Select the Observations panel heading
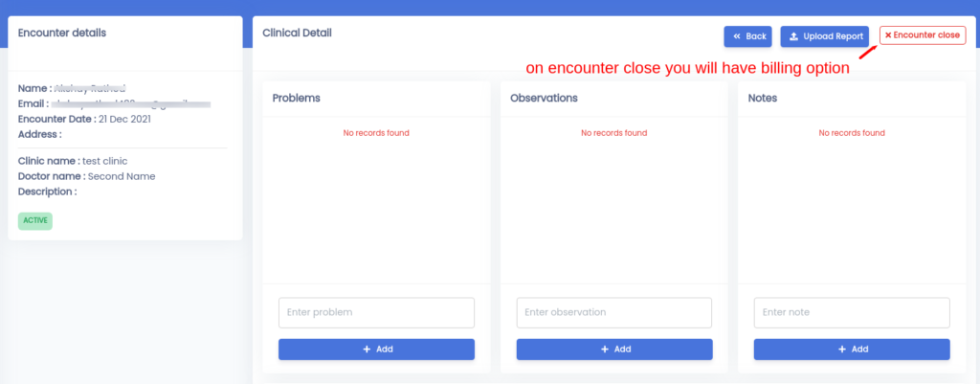 click(x=544, y=99)
